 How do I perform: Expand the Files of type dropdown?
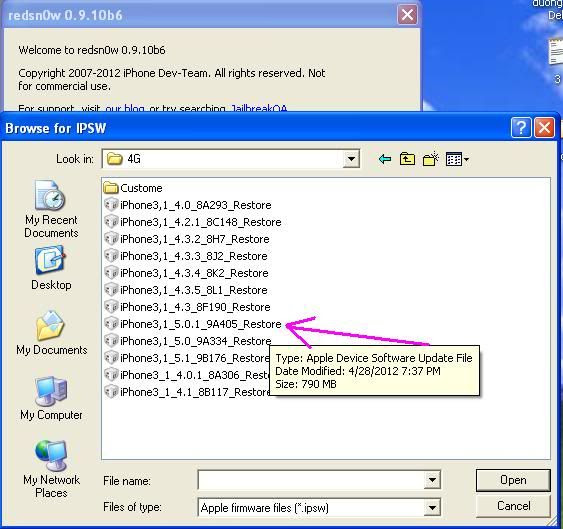[432, 507]
